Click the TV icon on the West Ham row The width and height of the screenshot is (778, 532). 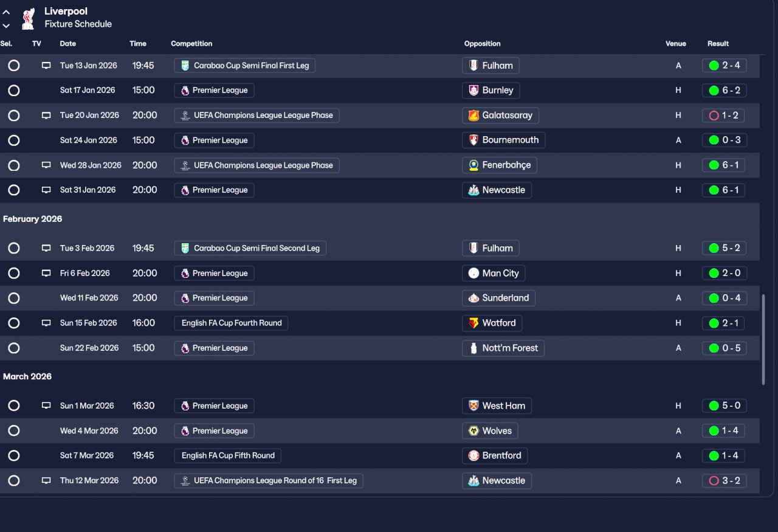pyautogui.click(x=46, y=406)
